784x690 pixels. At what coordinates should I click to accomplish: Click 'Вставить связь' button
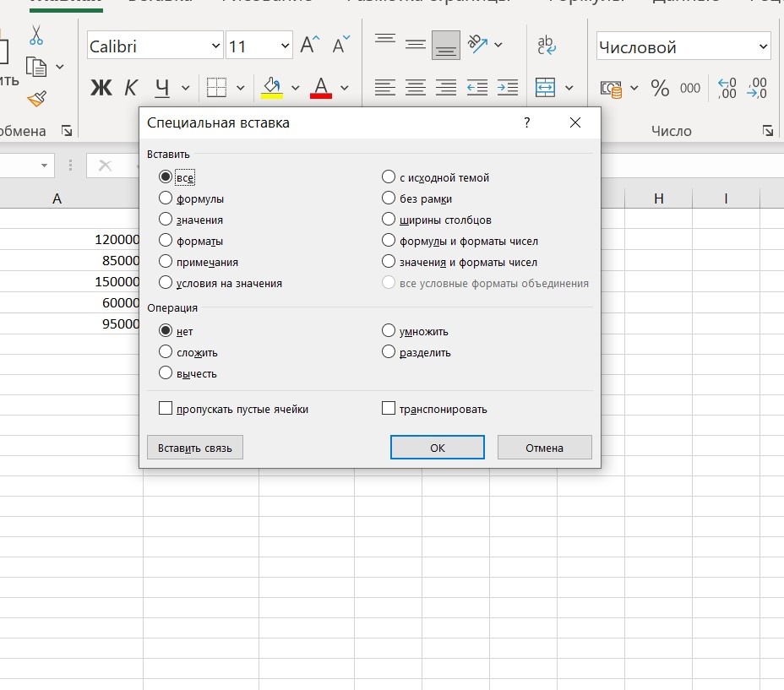point(195,448)
